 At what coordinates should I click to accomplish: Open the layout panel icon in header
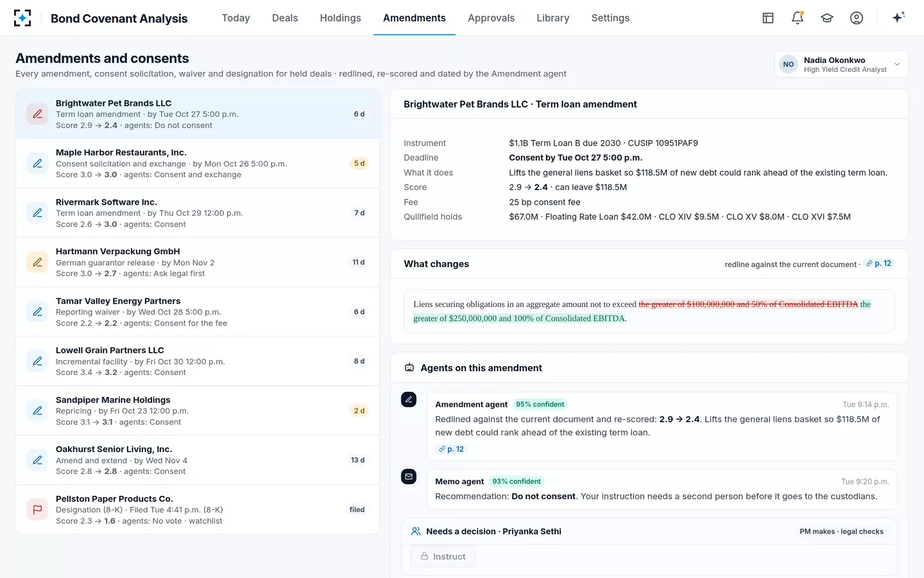(768, 18)
